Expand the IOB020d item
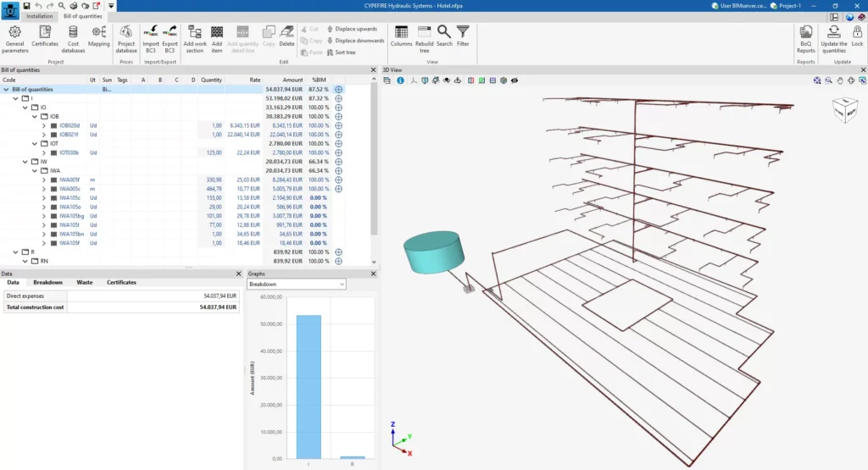This screenshot has width=868, height=470. pos(44,125)
